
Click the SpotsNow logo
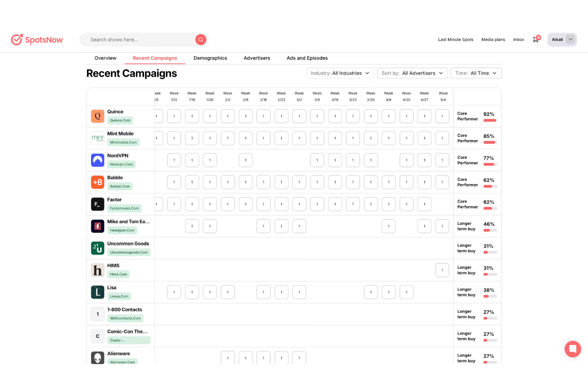[37, 40]
